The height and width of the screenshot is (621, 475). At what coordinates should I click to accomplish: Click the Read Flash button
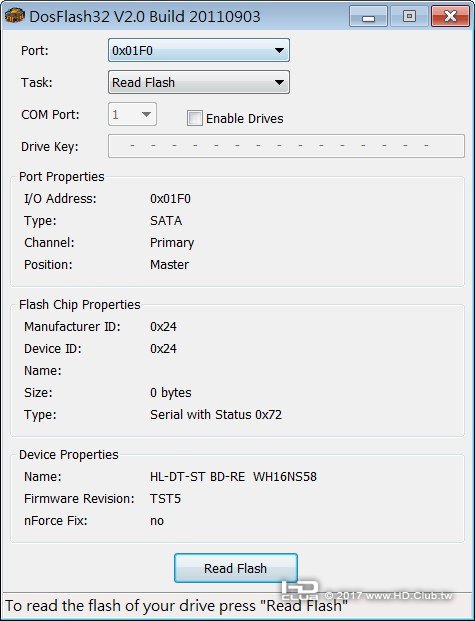click(x=236, y=568)
